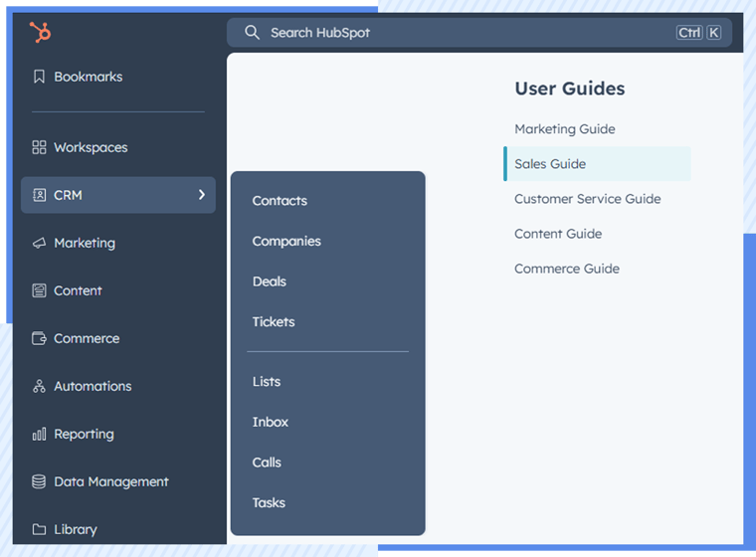
Task: Click the User Guides heading
Action: [569, 89]
